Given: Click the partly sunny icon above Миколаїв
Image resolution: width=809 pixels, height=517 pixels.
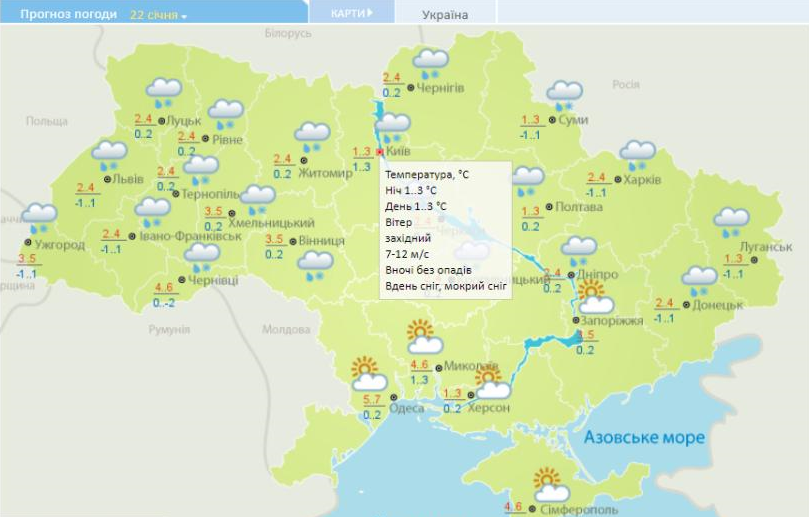Looking at the screenshot, I should point(423,337).
